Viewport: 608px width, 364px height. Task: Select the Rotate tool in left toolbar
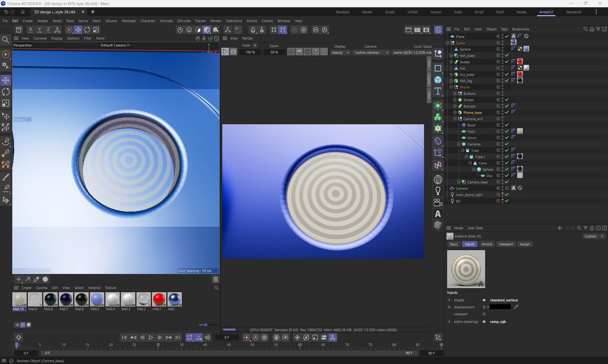6,92
